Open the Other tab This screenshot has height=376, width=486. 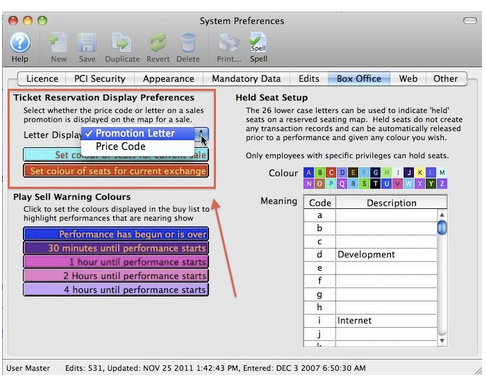(445, 79)
